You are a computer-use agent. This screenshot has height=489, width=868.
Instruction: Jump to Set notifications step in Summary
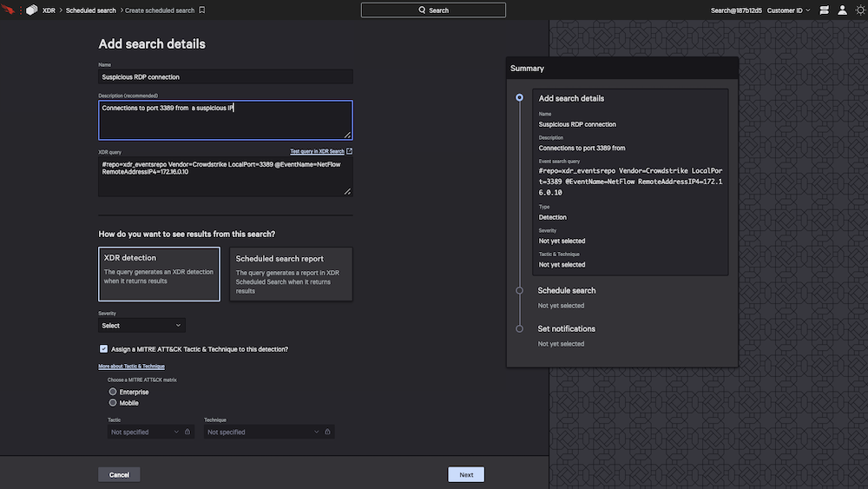(x=566, y=328)
